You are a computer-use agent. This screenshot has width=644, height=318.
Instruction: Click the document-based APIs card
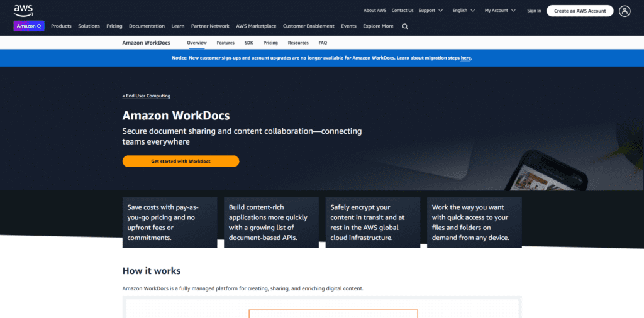click(x=271, y=222)
